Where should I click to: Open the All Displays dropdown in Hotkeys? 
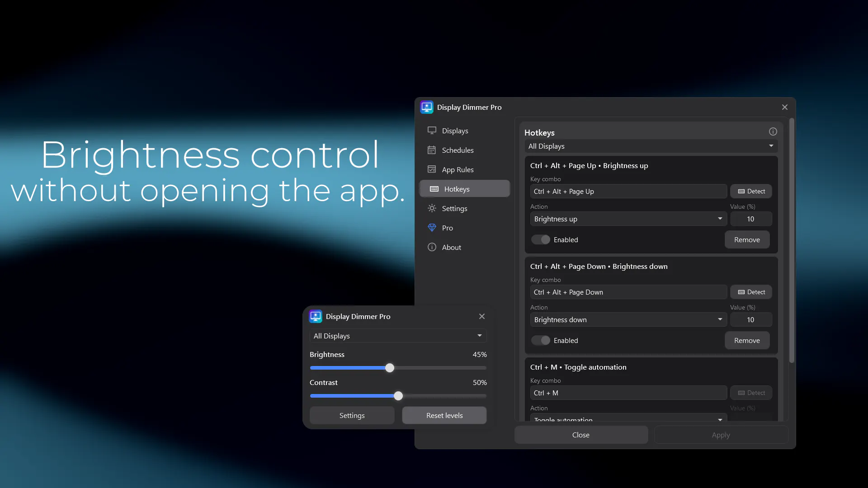651,146
